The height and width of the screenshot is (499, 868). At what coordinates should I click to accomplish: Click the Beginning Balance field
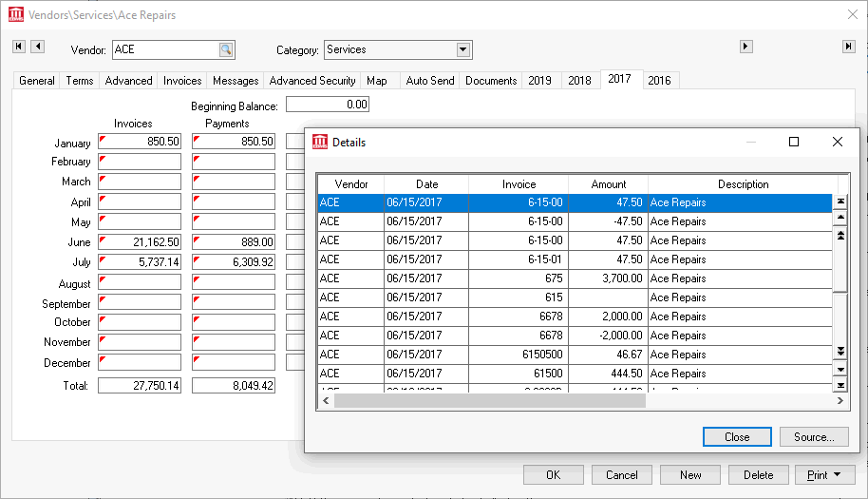click(328, 105)
